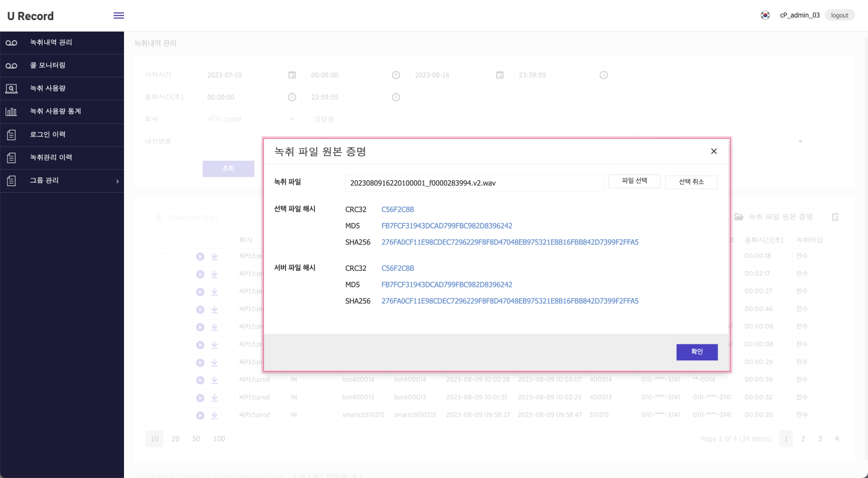Image resolution: width=868 pixels, height=478 pixels.
Task: Open 녹취내역 관리 in the sidebar
Action: (51, 42)
